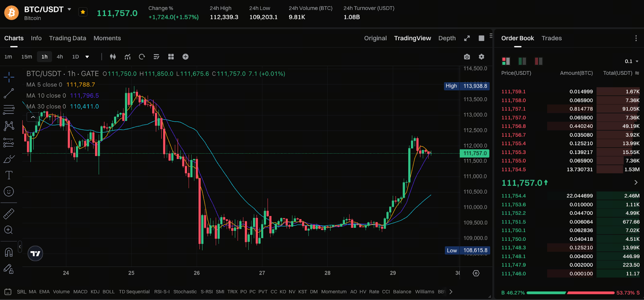Image resolution: width=644 pixels, height=300 pixels.
Task: Toggle lock all drawings pencil-lock icon
Action: click(x=9, y=269)
